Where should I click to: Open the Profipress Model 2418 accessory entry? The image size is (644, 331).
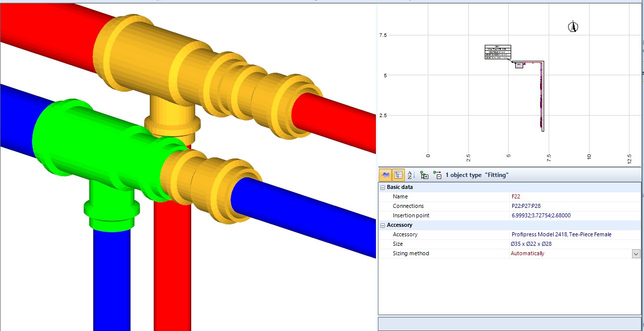click(x=561, y=234)
